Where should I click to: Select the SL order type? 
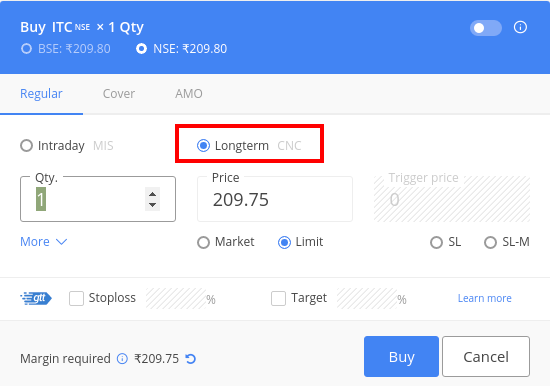click(x=436, y=242)
